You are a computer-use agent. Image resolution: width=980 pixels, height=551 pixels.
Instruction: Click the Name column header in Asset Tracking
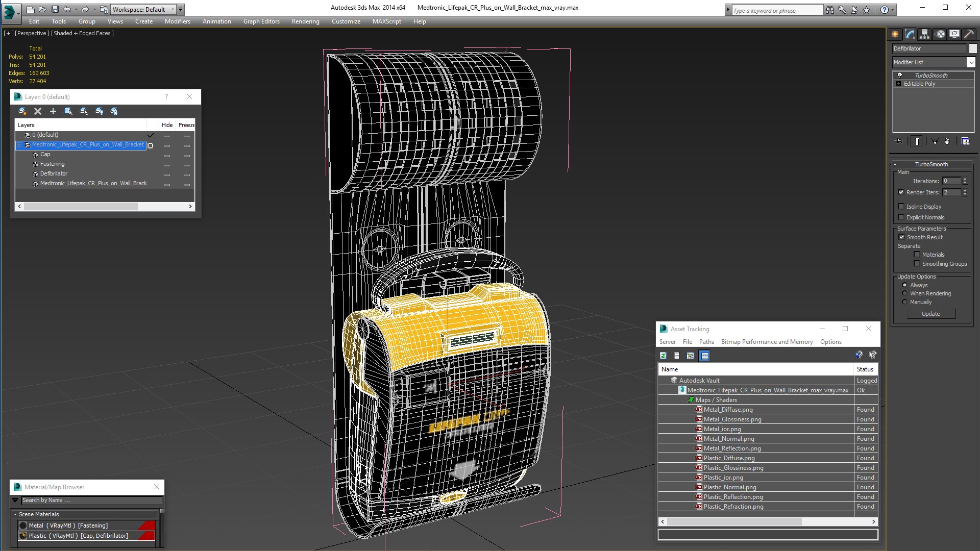(755, 369)
